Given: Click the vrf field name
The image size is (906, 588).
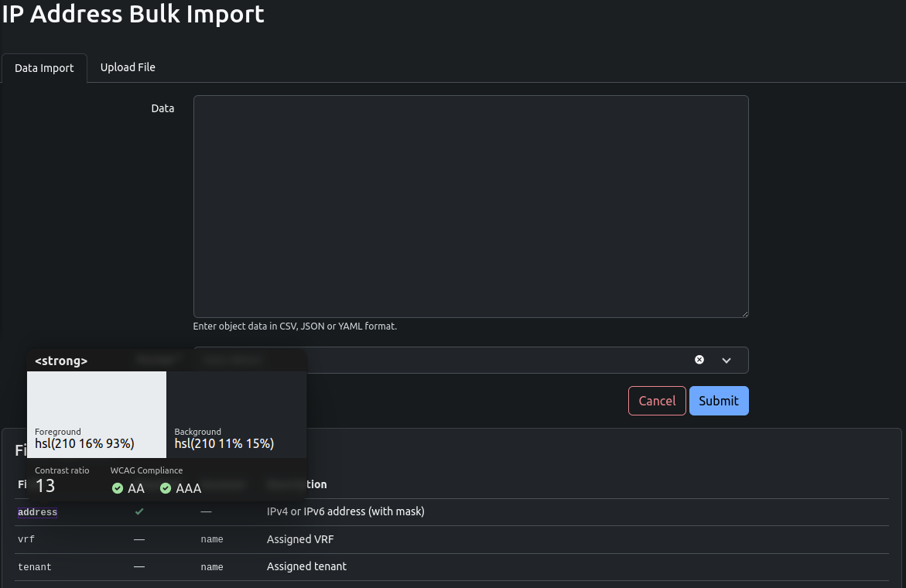Looking at the screenshot, I should pyautogui.click(x=26, y=538).
